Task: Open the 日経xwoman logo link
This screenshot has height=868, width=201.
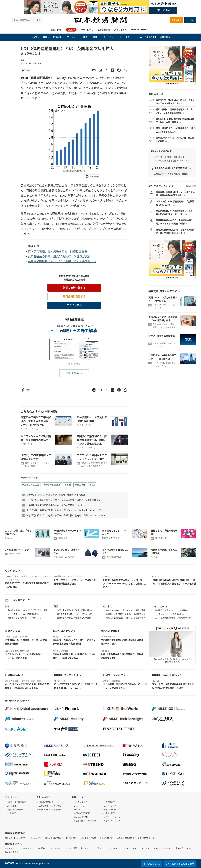Action: pyautogui.click(x=95, y=774)
